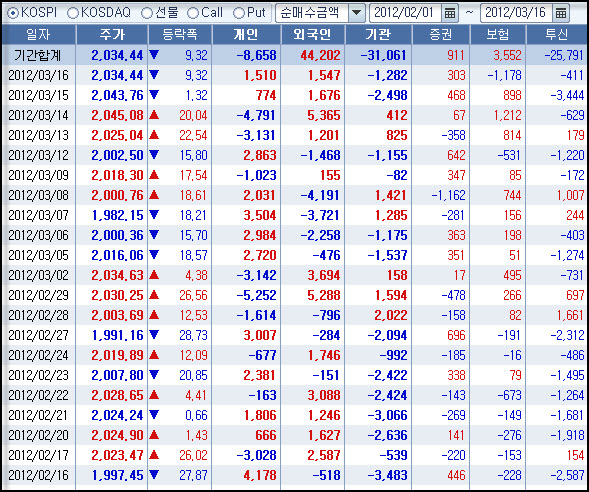Open the 순매수금액 combo box
This screenshot has width=589, height=492.
pos(320,13)
